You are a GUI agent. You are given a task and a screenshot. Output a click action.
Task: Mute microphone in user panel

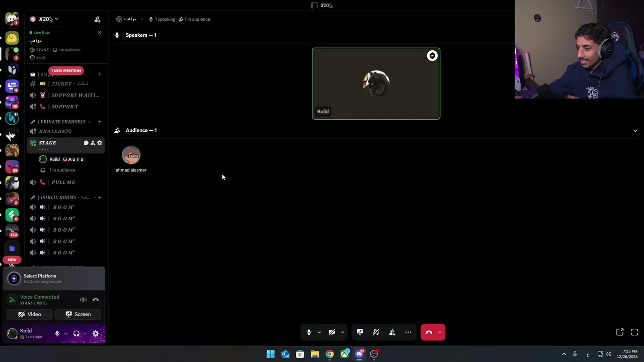(57, 334)
